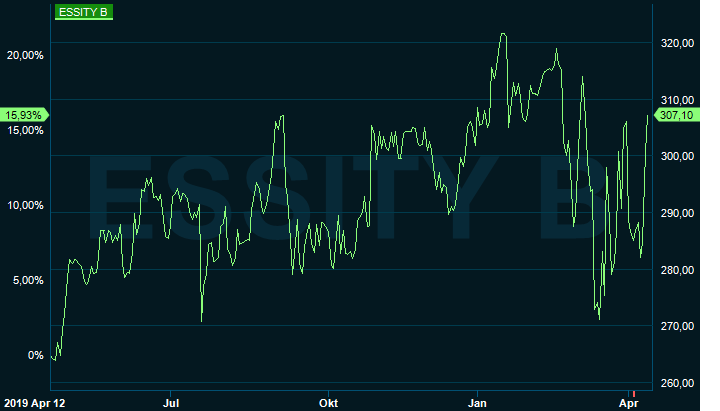Click the 320,00 price label
The height and width of the screenshot is (411, 720).
(677, 43)
